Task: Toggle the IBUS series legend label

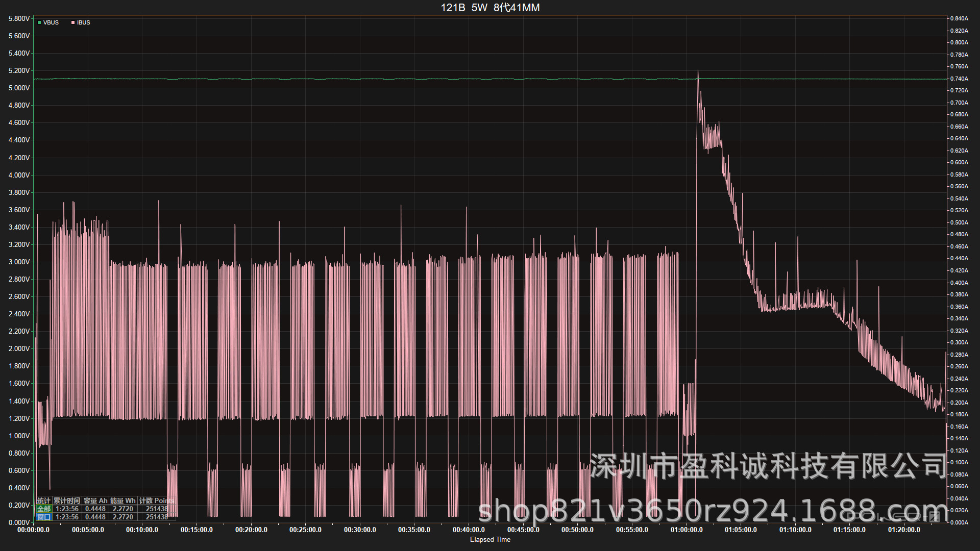Action: (x=84, y=22)
